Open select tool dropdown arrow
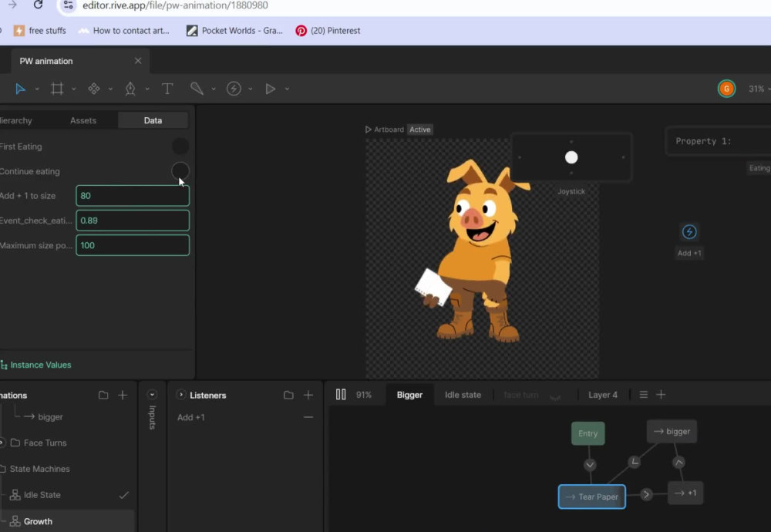Viewport: 771px width, 532px height. (x=37, y=89)
